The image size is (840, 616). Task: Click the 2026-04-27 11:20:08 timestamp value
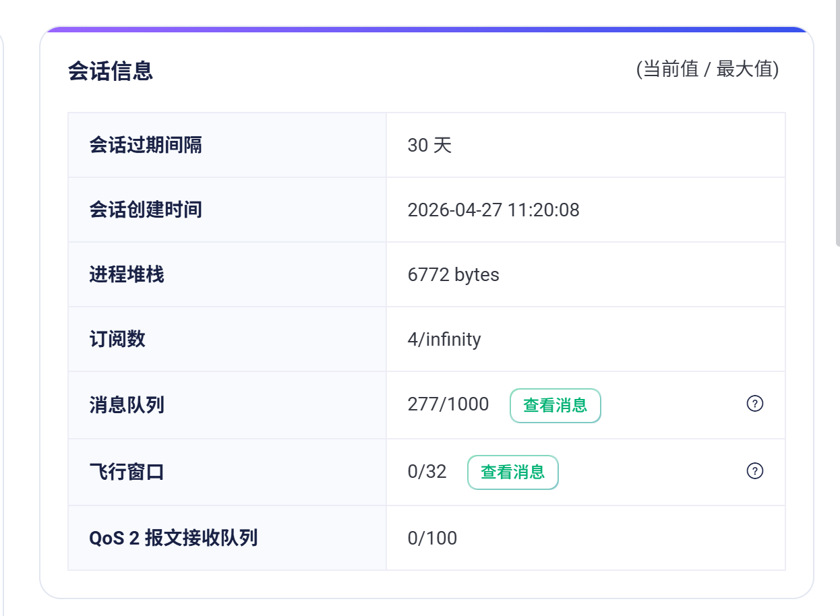click(493, 210)
